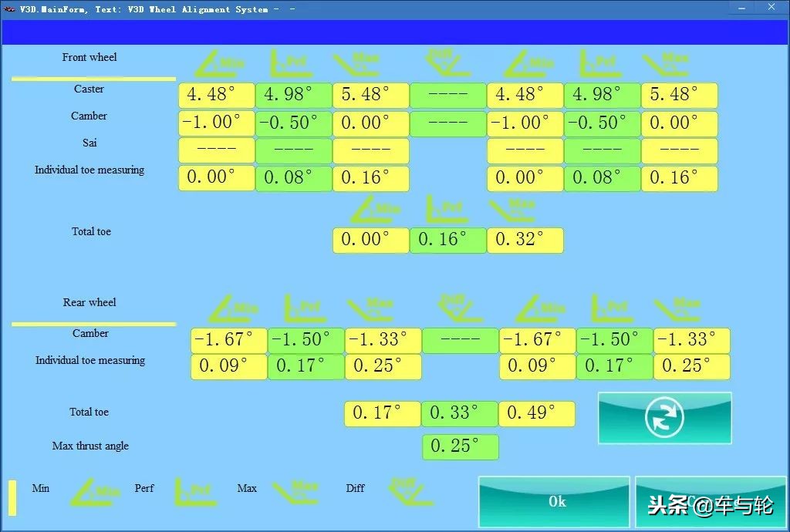Click the Rear wheel section label
Image resolution: width=790 pixels, height=532 pixels.
click(89, 302)
